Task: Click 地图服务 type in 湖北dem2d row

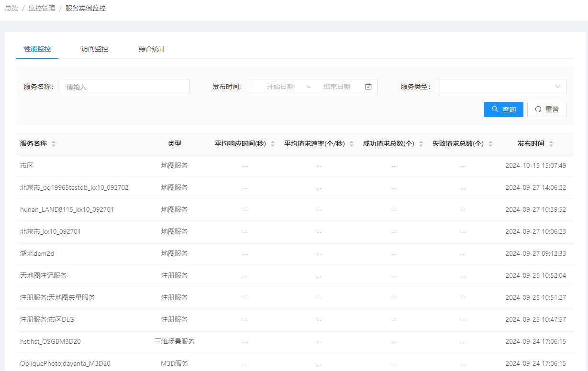Action: coord(175,253)
